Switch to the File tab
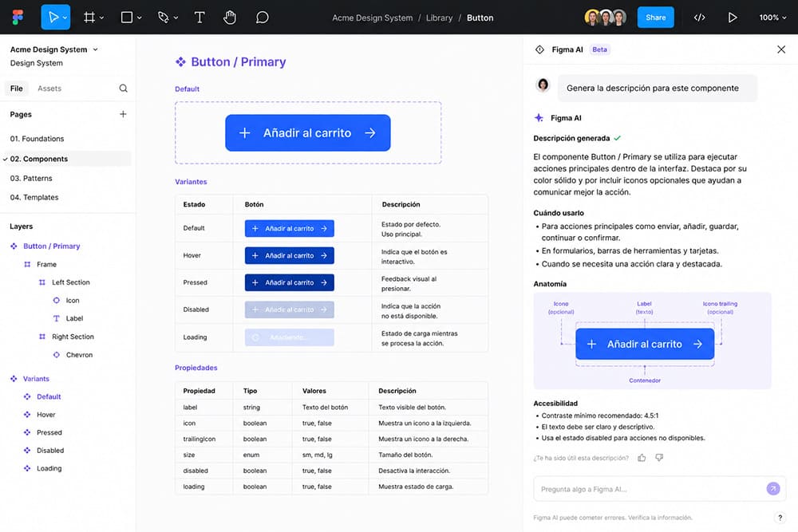 pyautogui.click(x=16, y=88)
